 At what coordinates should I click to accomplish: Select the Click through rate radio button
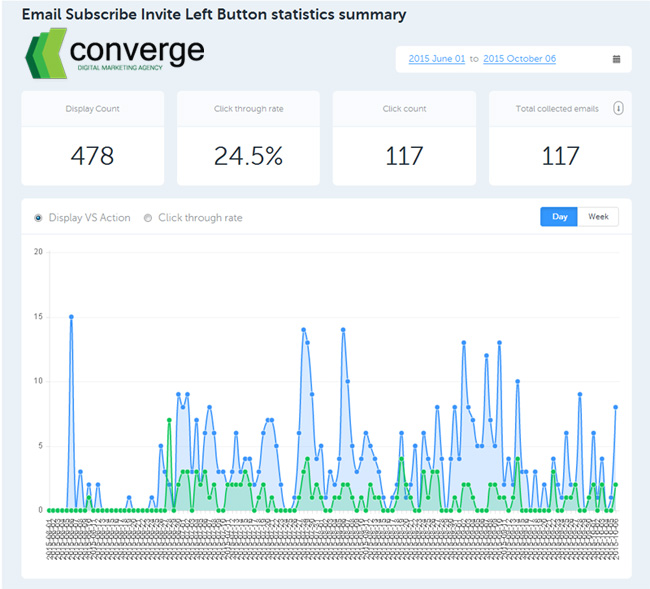[x=148, y=218]
